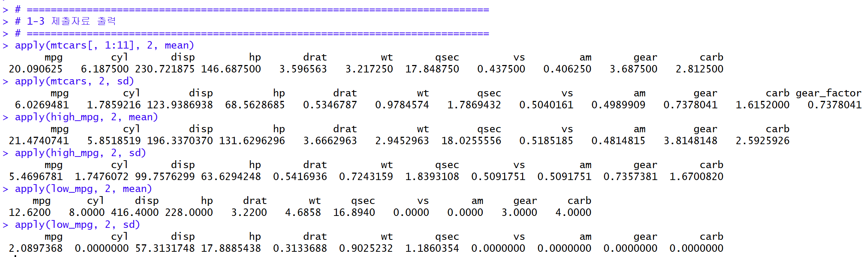The image size is (868, 257).
Task: Click the mtcars sd value 1.7869432
Action: pyautogui.click(x=474, y=105)
